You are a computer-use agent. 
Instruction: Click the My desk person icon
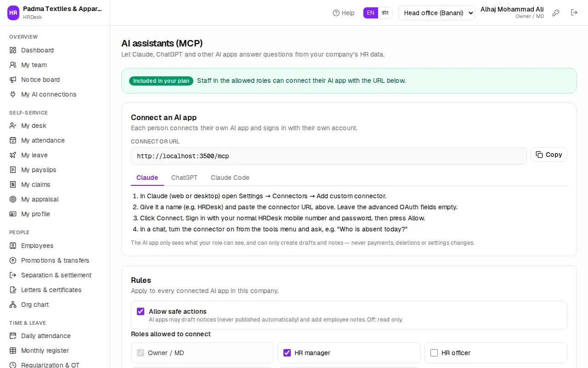tap(13, 126)
